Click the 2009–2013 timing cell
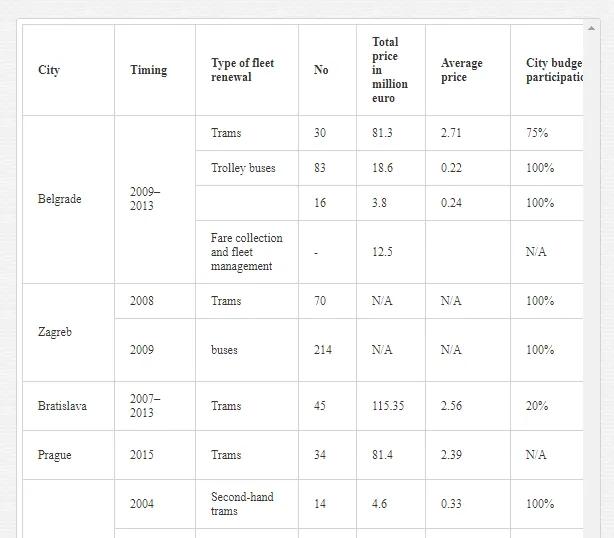Viewport: 614px width, 538px height. (145, 199)
